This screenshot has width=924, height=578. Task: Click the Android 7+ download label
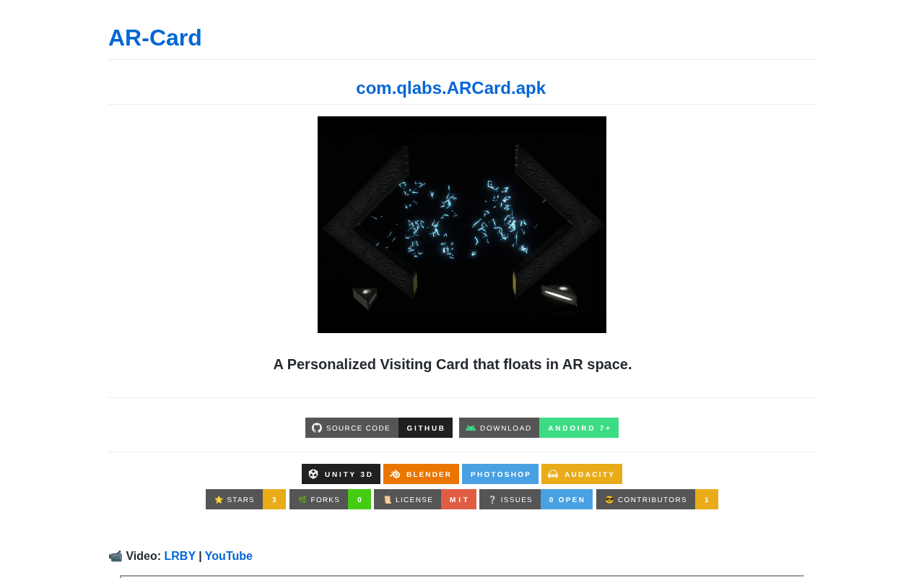[579, 428]
